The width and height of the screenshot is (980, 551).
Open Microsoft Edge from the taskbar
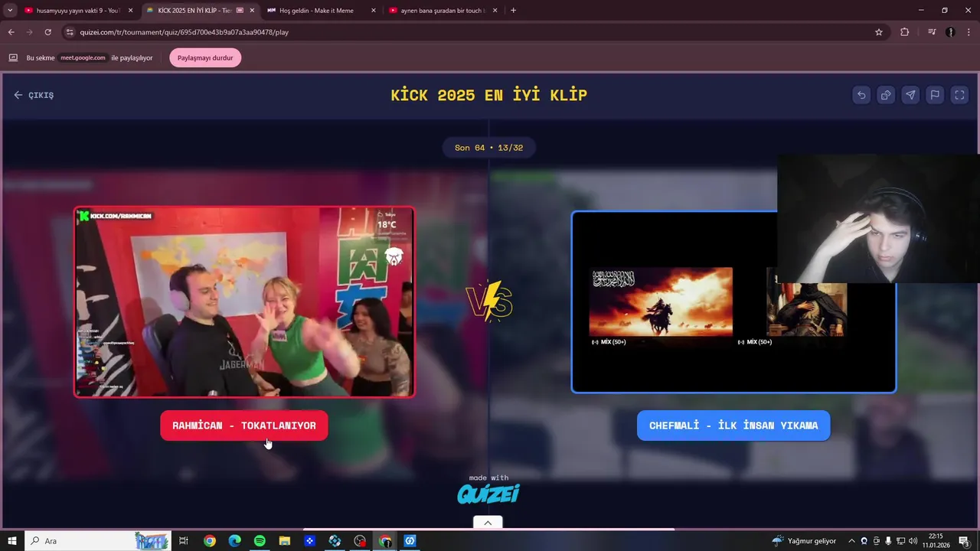[x=234, y=541]
